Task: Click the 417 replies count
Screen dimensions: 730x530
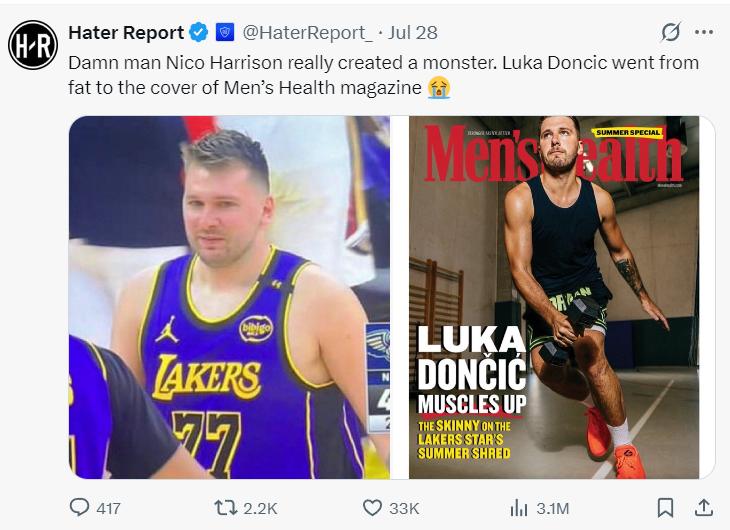Action: (107, 508)
